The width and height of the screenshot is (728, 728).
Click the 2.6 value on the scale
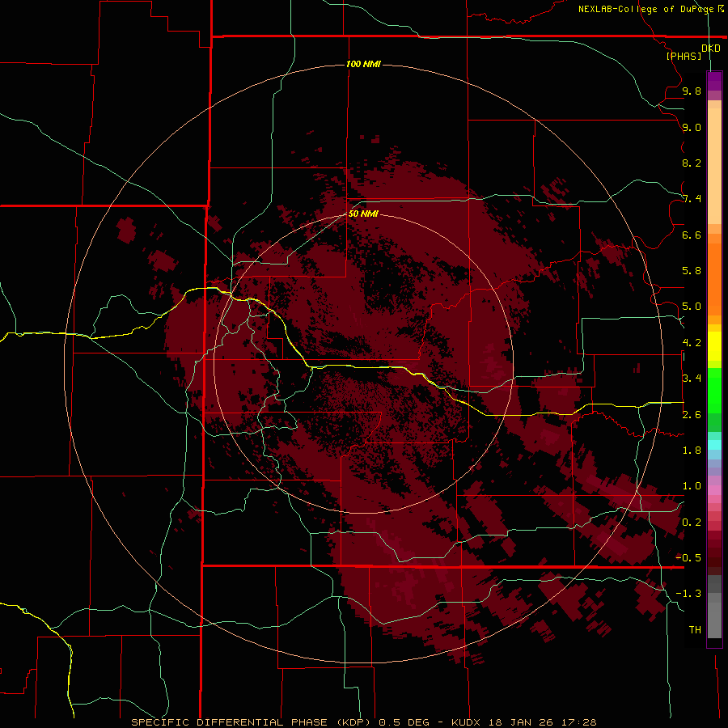coord(692,415)
